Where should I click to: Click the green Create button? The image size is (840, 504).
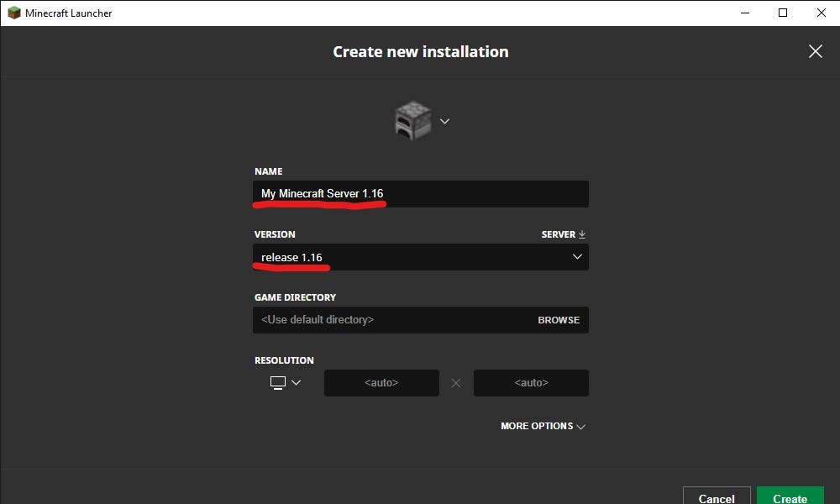790,496
